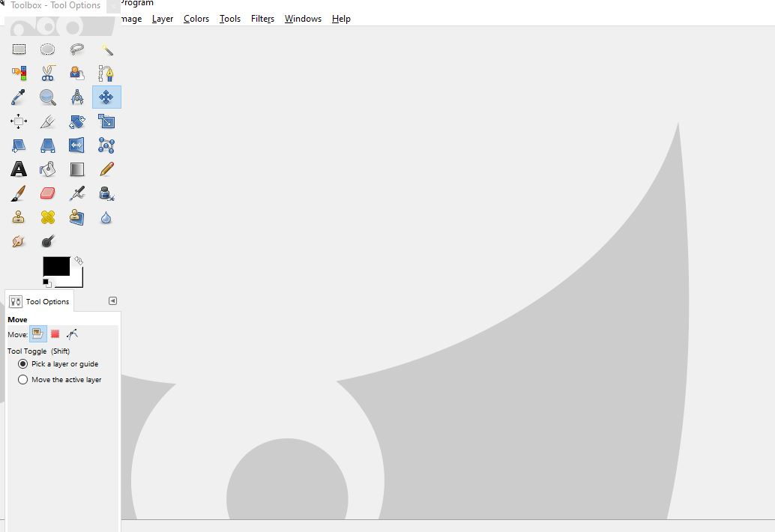Viewport: 775px width, 532px height.
Task: Click the highlighted Move tool
Action: tap(106, 97)
